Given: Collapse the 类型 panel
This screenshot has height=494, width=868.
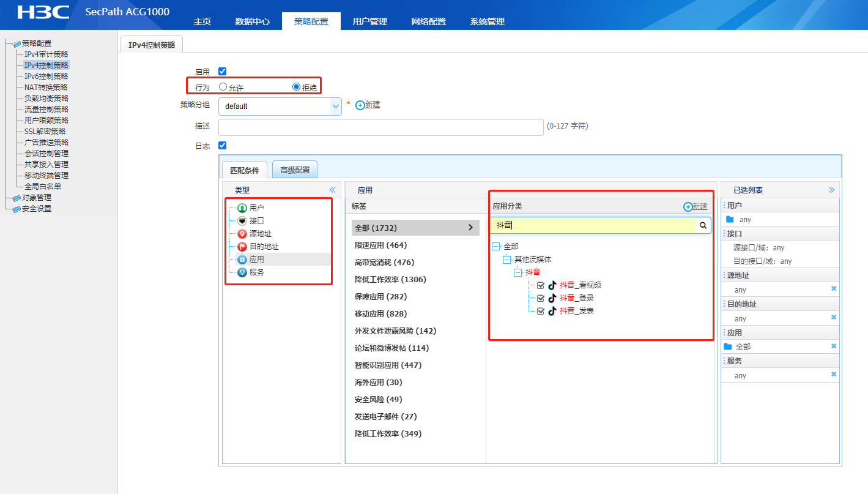Looking at the screenshot, I should click(x=333, y=190).
